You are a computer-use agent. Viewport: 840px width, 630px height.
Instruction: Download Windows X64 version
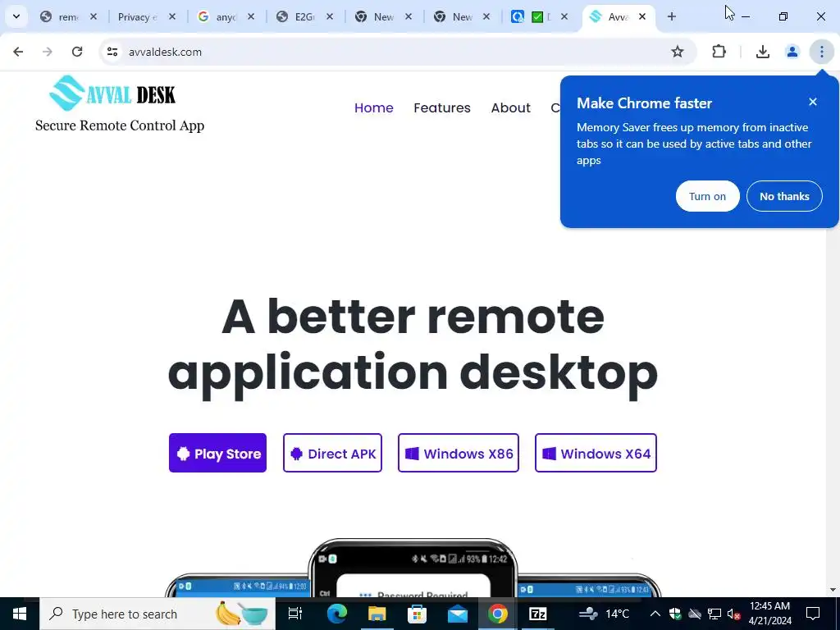(x=596, y=453)
